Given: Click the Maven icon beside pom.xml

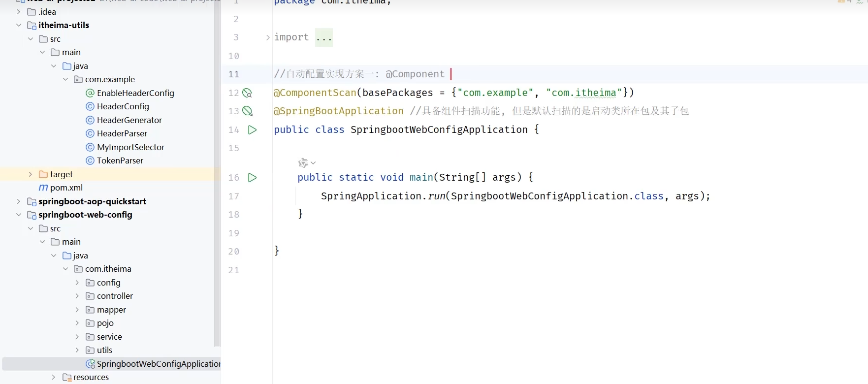Looking at the screenshot, I should [43, 188].
